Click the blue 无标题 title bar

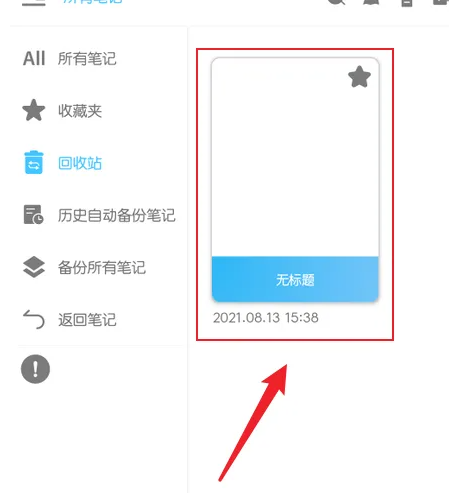point(295,279)
